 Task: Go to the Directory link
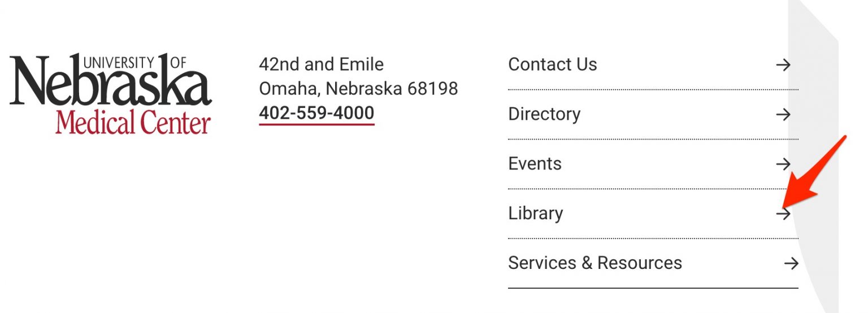(544, 114)
